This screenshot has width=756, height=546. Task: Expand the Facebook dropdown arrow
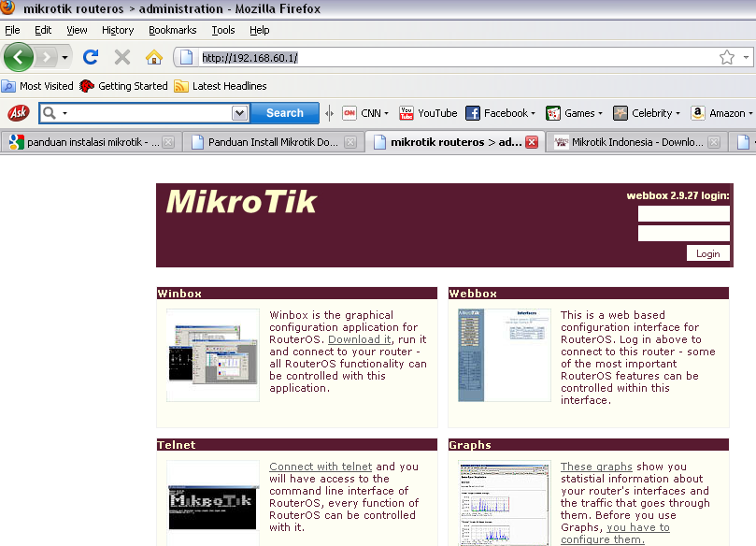(x=533, y=114)
